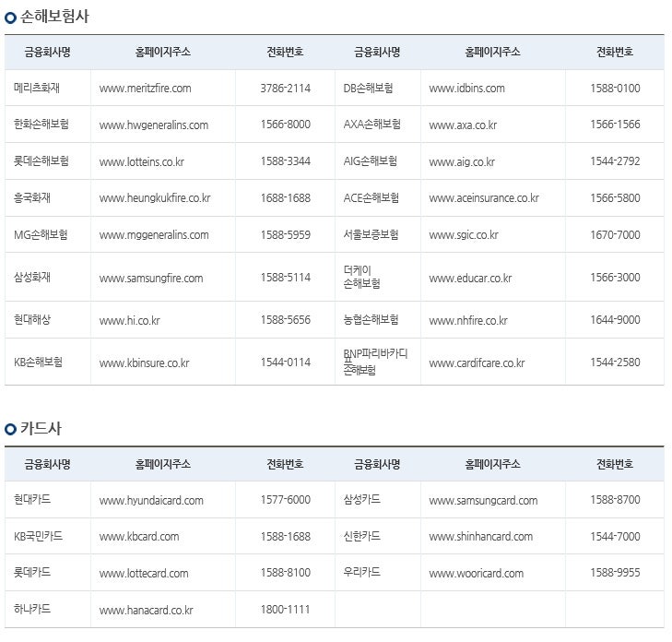Select the 서울보증보험 company name cell

pos(378,234)
